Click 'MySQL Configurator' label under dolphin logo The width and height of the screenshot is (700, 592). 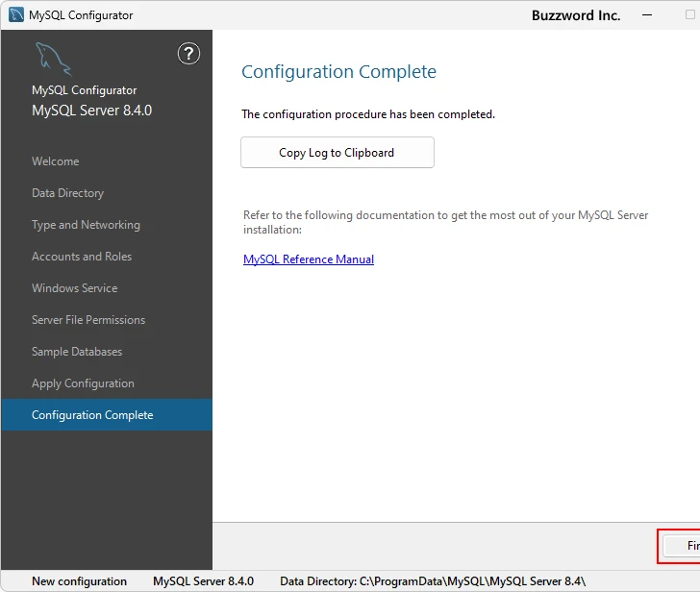pyautogui.click(x=84, y=90)
